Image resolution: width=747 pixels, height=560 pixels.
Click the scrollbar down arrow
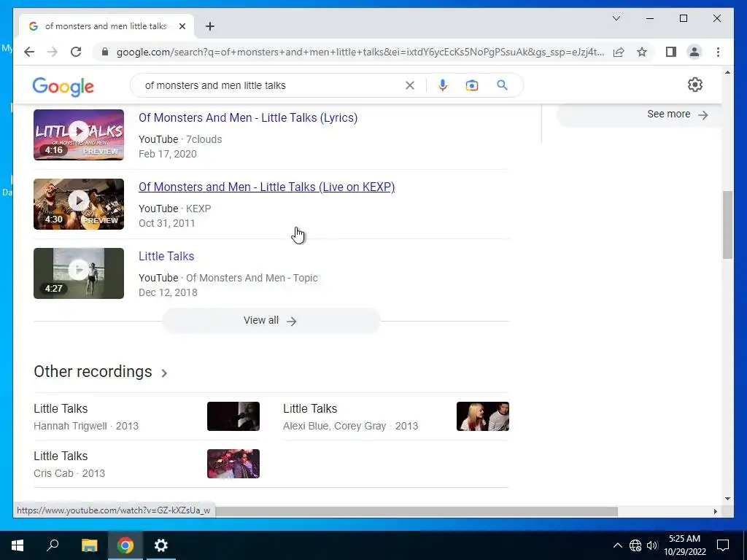(x=727, y=499)
